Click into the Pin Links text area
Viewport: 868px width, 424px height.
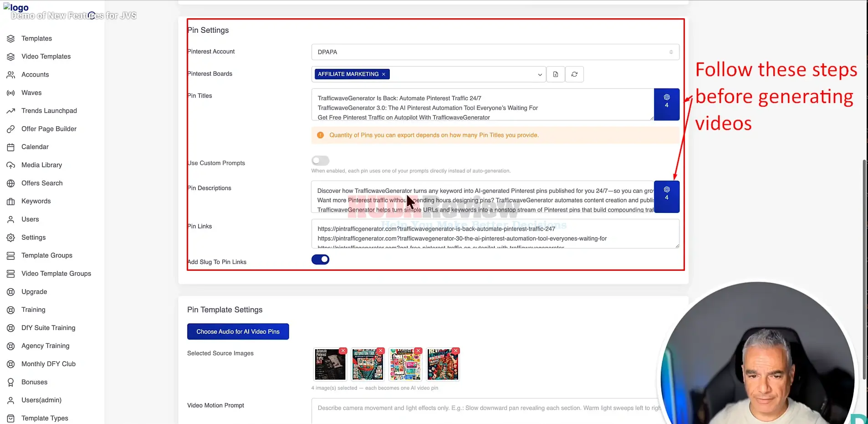495,234
